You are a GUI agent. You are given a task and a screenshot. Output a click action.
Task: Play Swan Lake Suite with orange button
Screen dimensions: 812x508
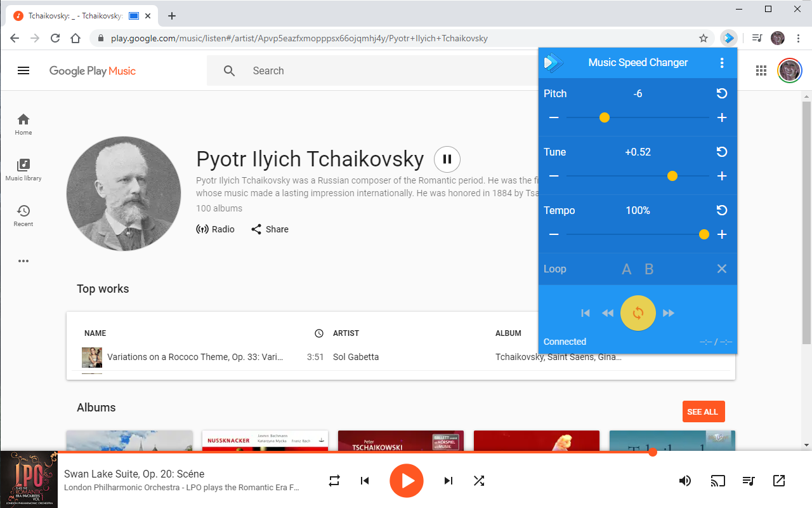tap(407, 481)
